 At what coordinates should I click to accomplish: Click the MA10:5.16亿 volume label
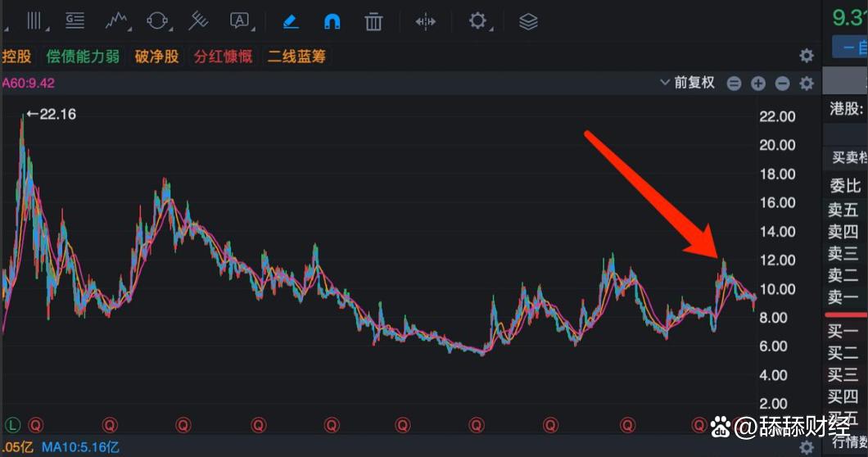click(x=80, y=447)
